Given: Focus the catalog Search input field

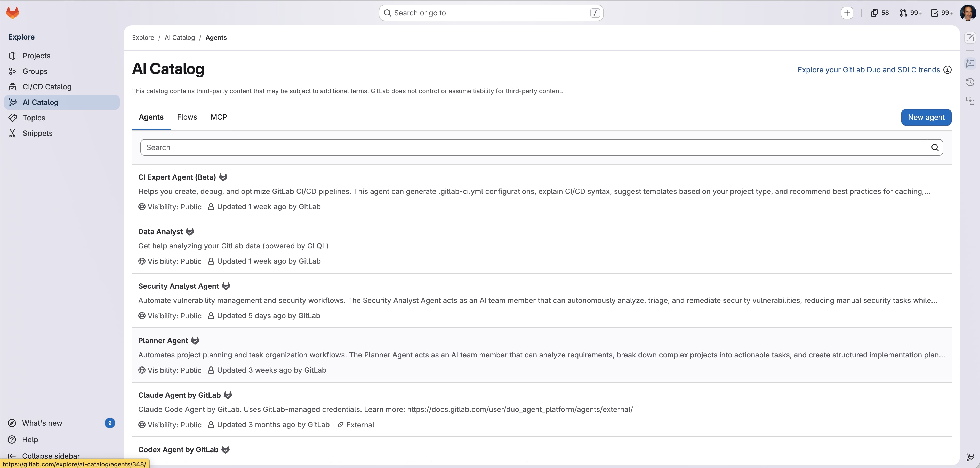Looking at the screenshot, I should click(x=533, y=147).
